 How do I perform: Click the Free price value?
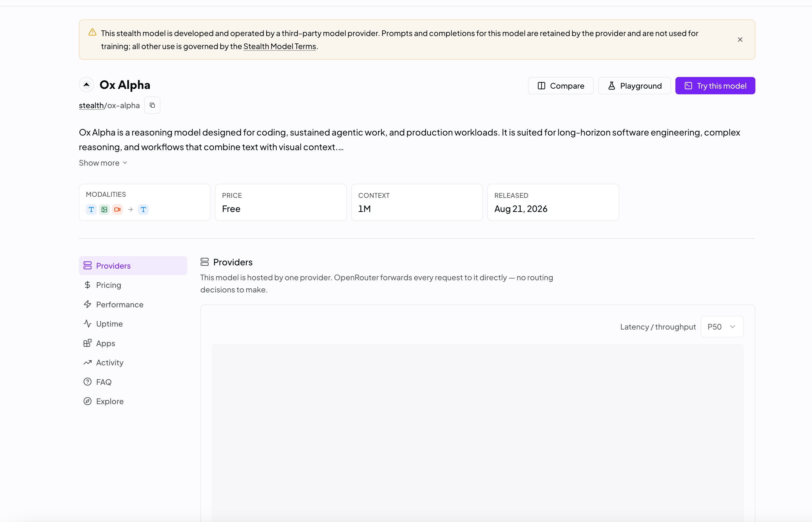[231, 209]
